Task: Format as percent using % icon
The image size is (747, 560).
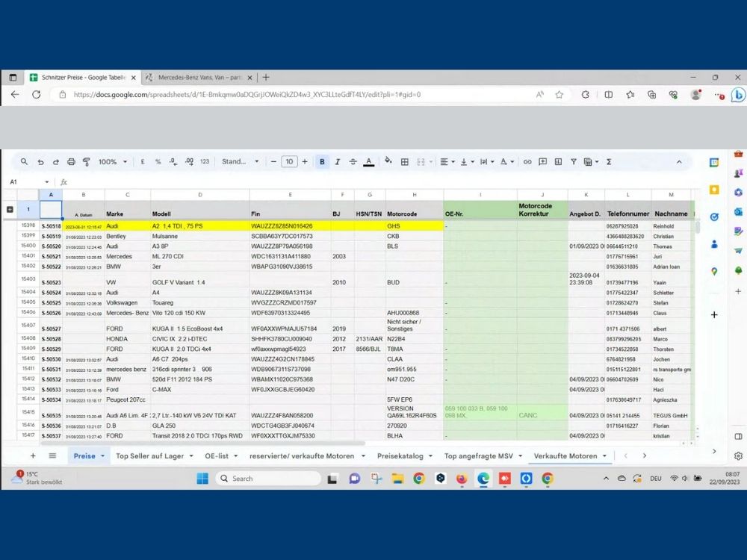Action: click(x=158, y=162)
